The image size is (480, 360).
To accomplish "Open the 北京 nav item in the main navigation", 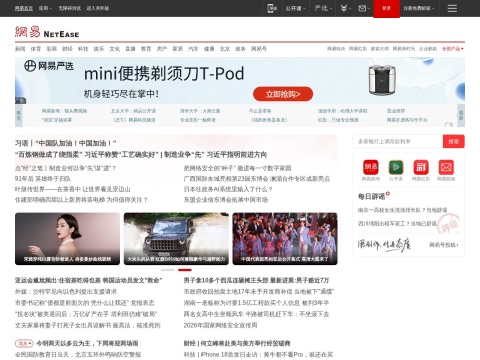I will (x=225, y=49).
